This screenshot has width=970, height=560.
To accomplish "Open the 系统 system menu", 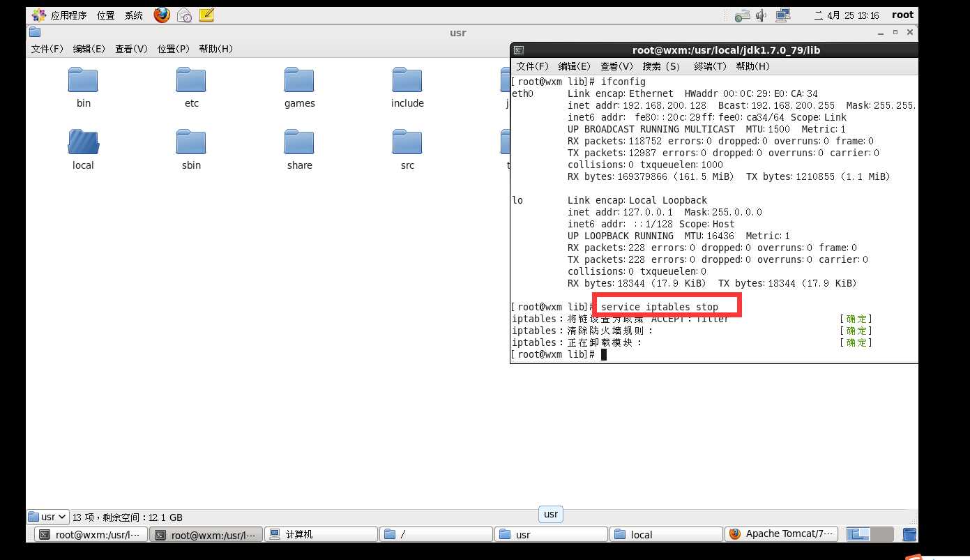I will point(134,15).
